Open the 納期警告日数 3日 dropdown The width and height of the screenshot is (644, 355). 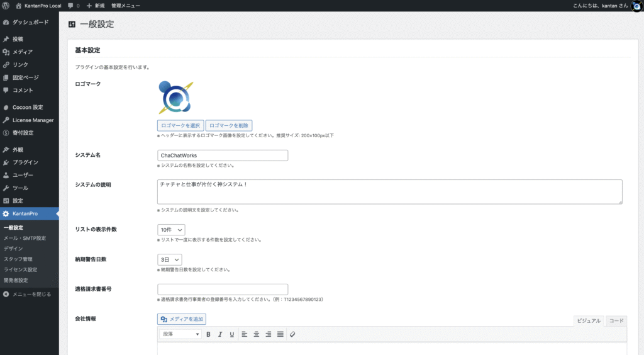[x=170, y=260]
